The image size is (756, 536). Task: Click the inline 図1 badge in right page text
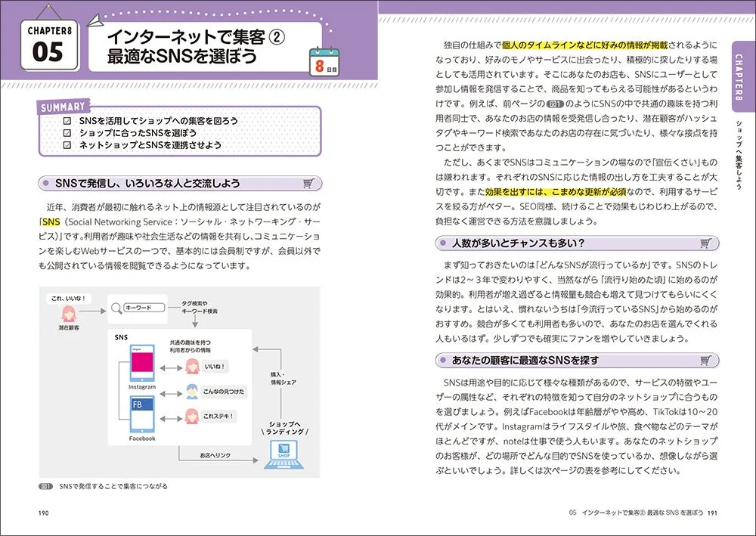coord(556,104)
